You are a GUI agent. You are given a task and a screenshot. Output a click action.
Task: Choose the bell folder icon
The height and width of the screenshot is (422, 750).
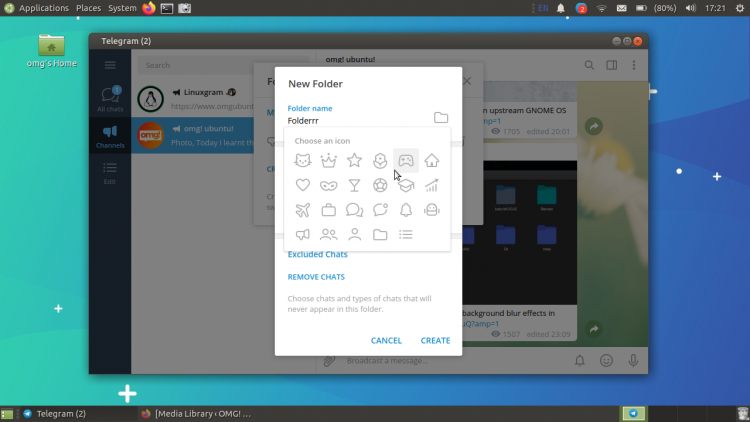click(406, 210)
